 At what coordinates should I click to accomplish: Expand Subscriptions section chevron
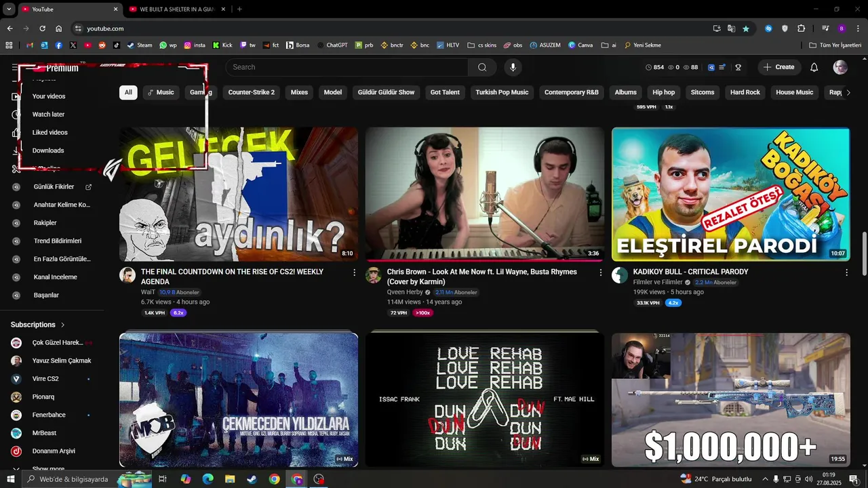pos(63,325)
